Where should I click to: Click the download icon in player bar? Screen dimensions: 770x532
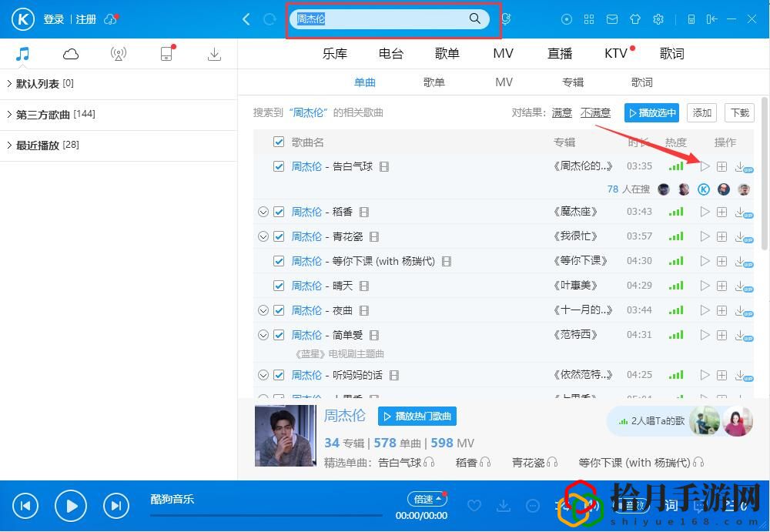point(503,505)
